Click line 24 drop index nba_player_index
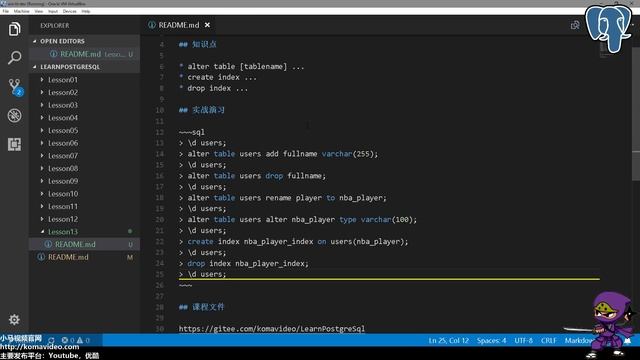 244,264
